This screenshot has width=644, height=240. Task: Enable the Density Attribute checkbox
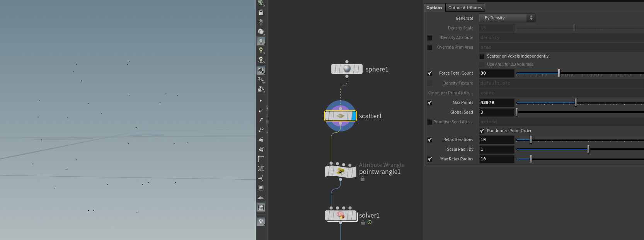(429, 38)
